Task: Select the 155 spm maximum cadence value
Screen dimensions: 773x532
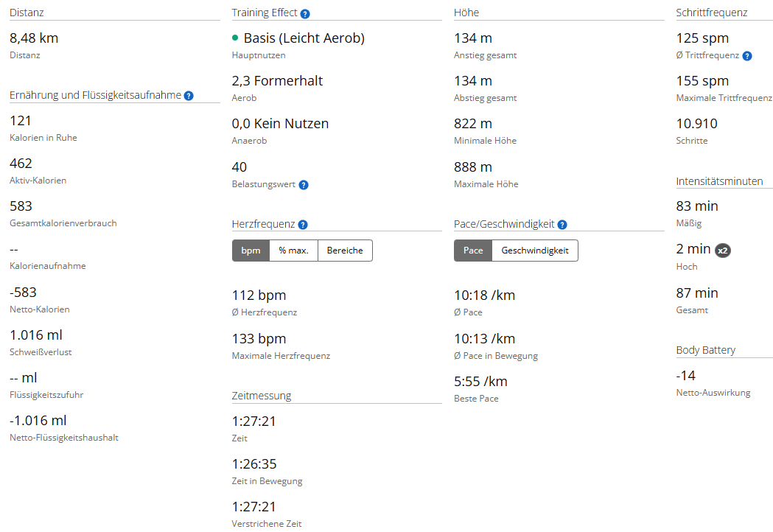Action: 702,81
